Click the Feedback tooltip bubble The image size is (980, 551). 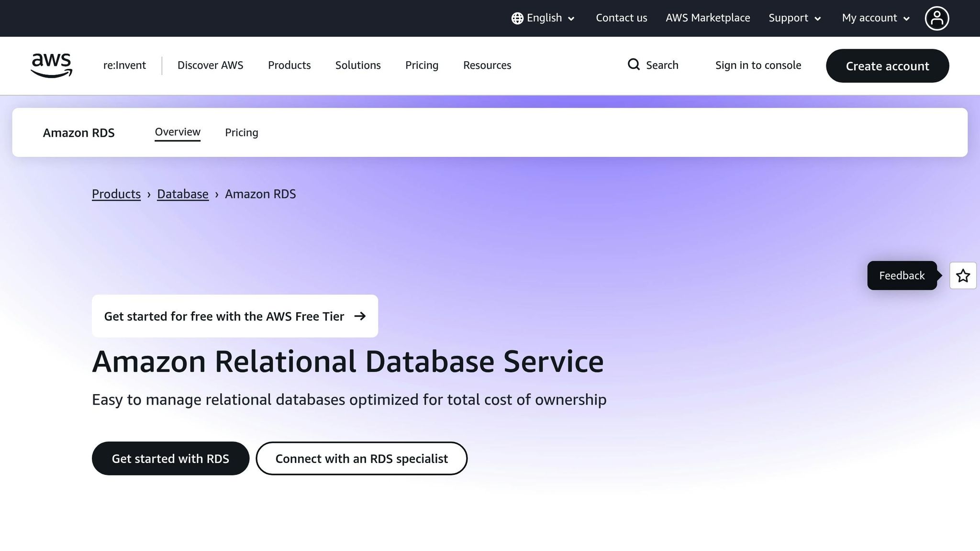(902, 275)
